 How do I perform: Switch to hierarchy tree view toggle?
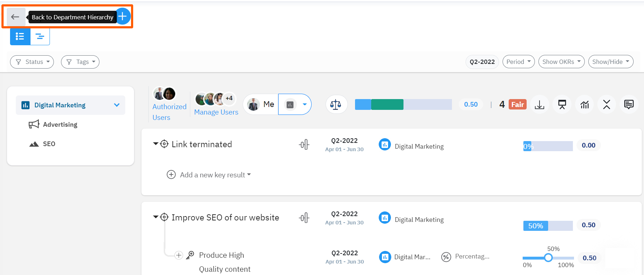point(40,37)
